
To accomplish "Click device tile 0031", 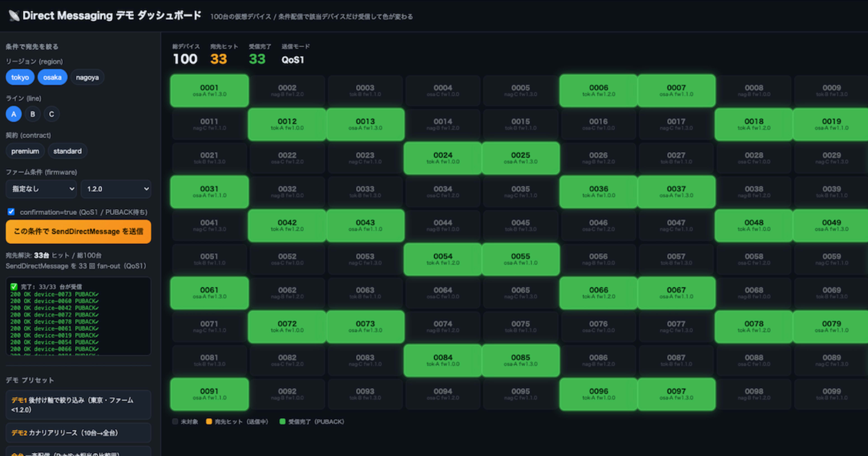I will pyautogui.click(x=209, y=192).
